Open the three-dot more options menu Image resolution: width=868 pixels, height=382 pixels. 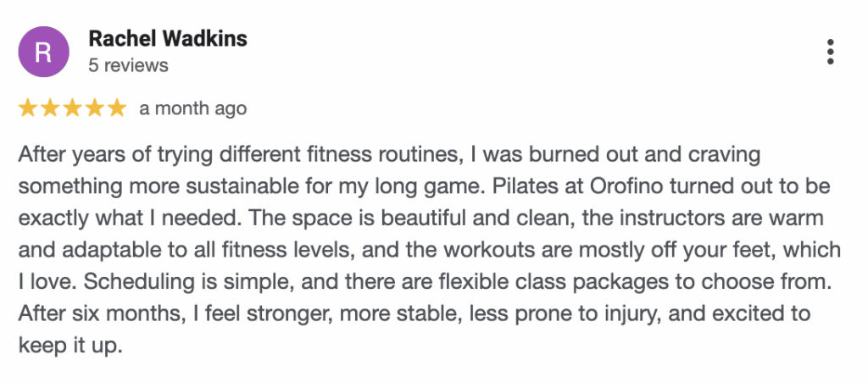(831, 52)
